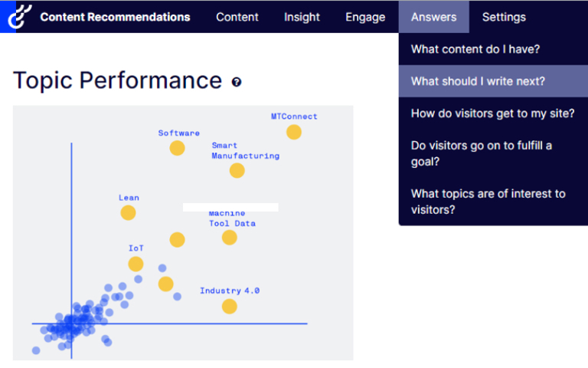Click the Smart Manufacturing topic dot

pyautogui.click(x=237, y=171)
